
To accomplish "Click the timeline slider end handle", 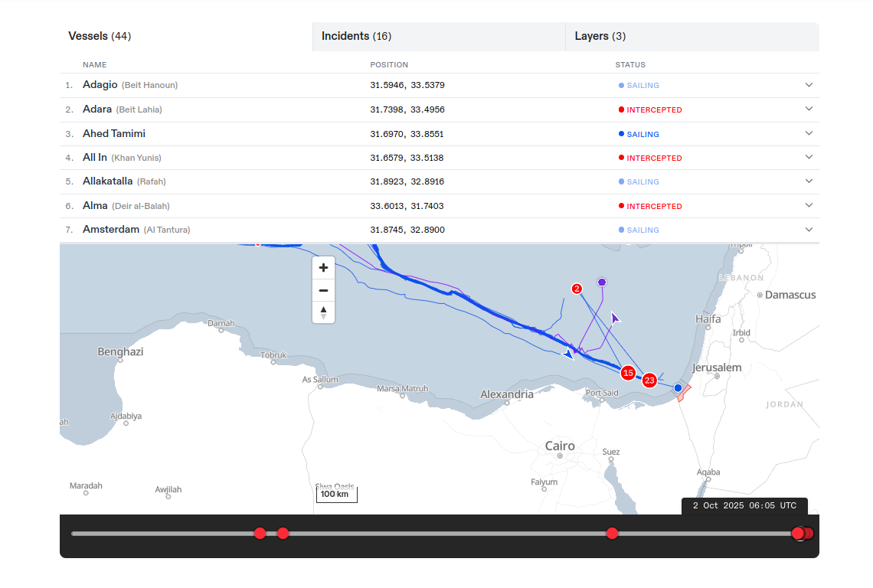I will (799, 534).
